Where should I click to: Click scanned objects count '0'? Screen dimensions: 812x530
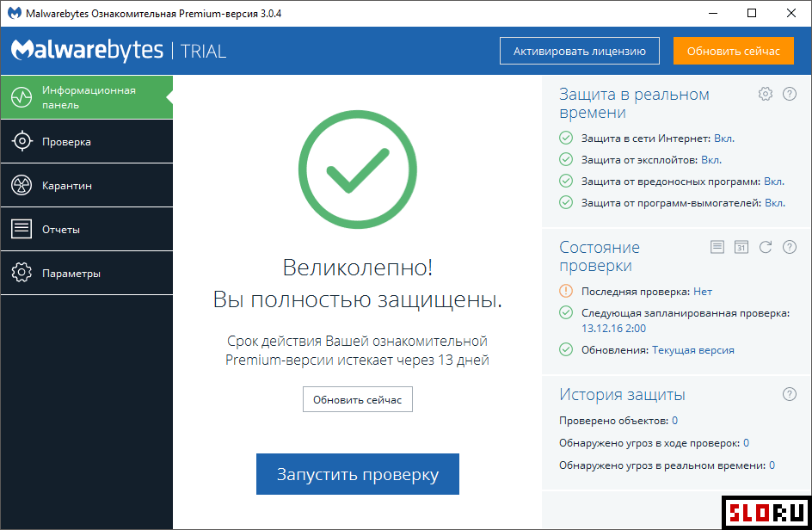[674, 421]
